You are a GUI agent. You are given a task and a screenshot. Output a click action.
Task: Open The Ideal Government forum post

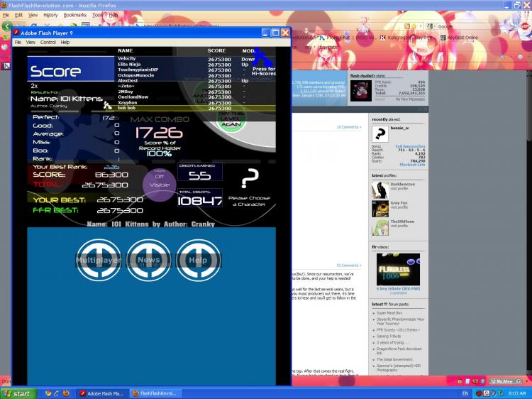(x=394, y=359)
